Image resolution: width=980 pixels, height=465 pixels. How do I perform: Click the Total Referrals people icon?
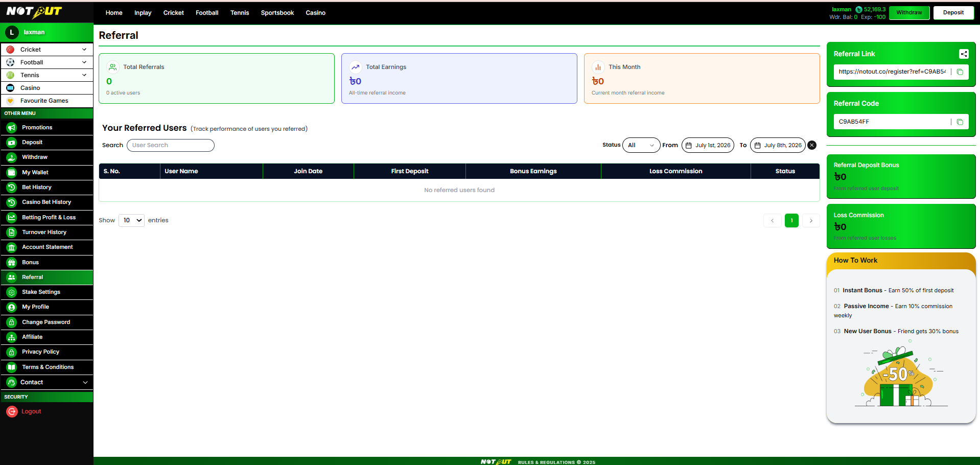point(113,67)
